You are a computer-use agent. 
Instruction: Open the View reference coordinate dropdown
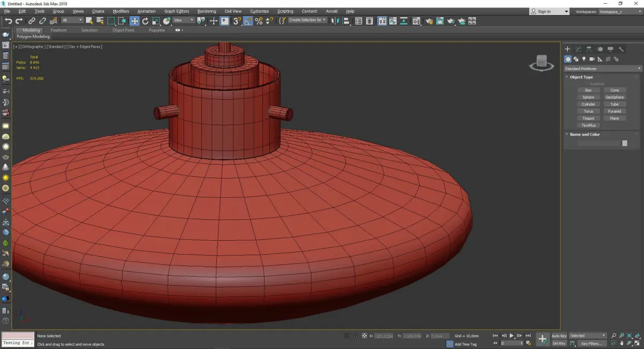point(184,20)
